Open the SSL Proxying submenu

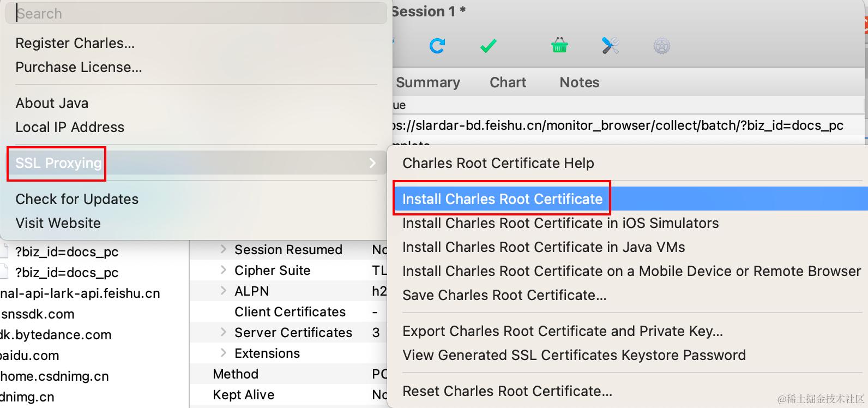point(196,163)
